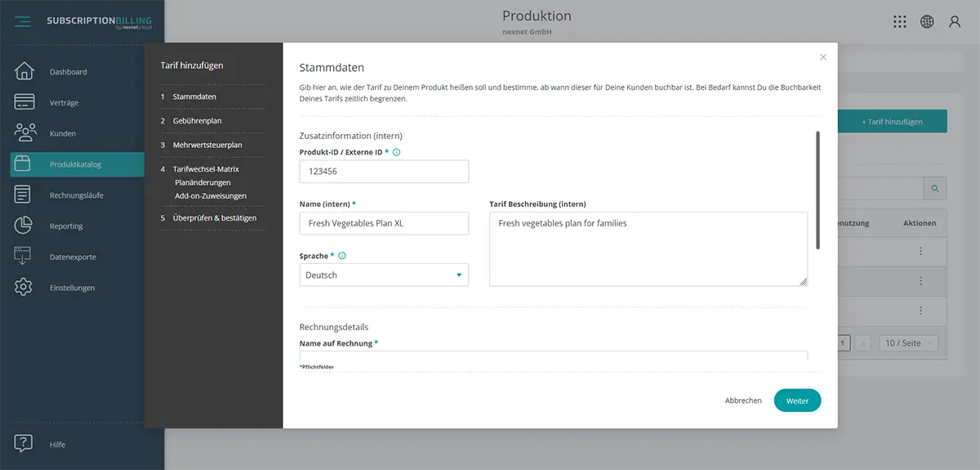Image resolution: width=980 pixels, height=470 pixels.
Task: Click the Reporting pie chart icon
Action: [23, 226]
